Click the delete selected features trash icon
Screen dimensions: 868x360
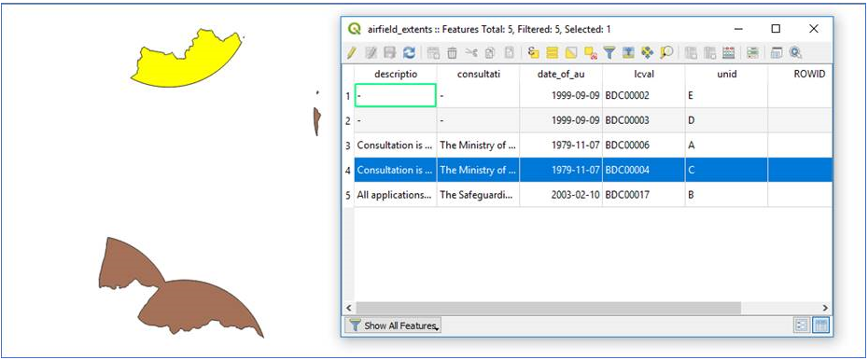click(x=453, y=52)
